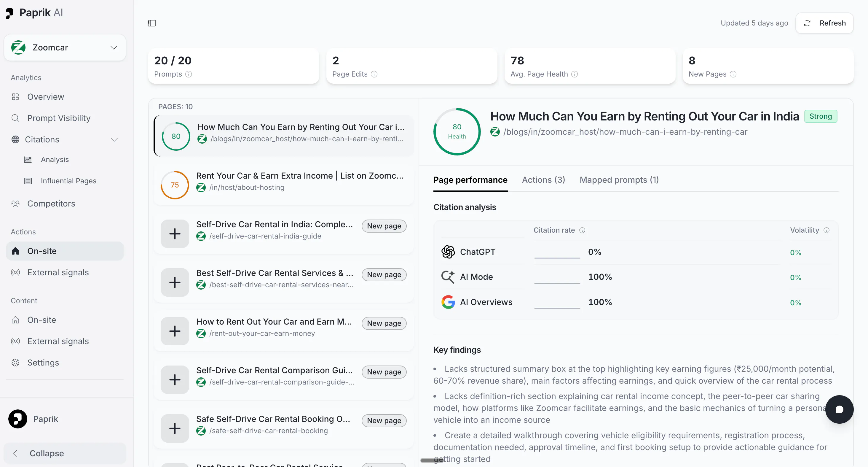Click the 20 / 20 Prompts stat card
This screenshot has width=868, height=467.
click(x=234, y=66)
